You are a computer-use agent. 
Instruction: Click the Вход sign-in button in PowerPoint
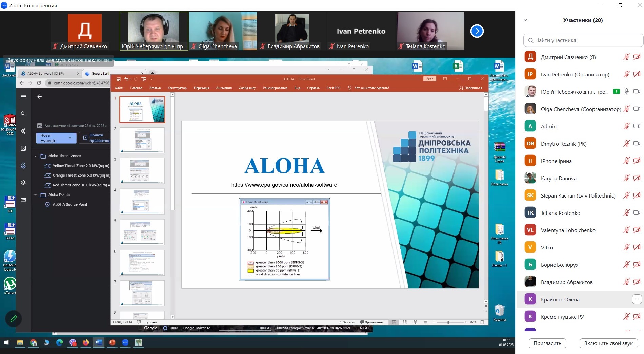430,79
